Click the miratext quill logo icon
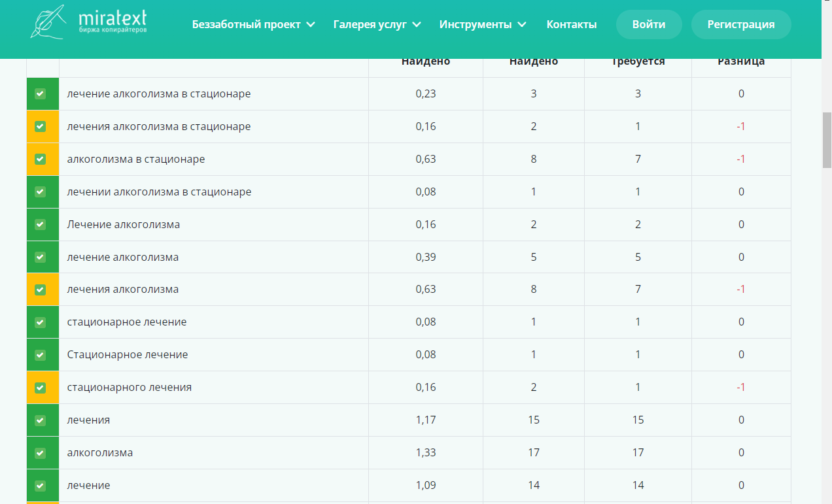Viewport: 832px width, 504px height. click(48, 21)
